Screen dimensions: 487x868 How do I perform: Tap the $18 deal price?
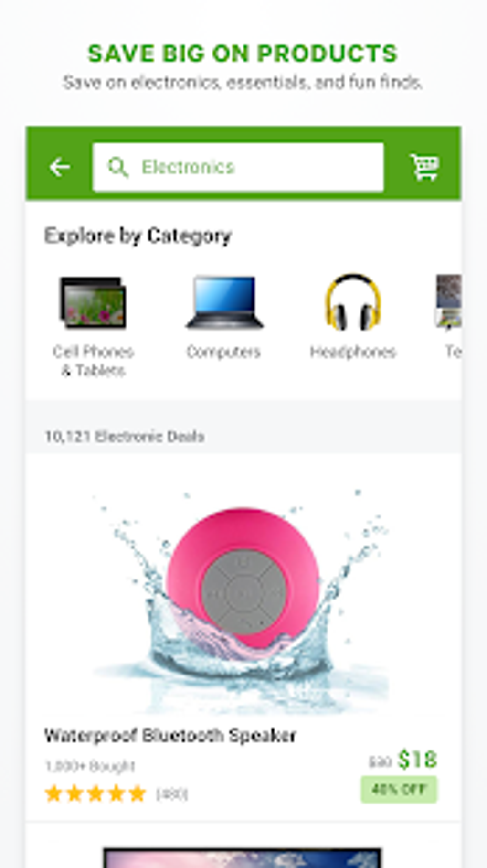click(x=417, y=759)
